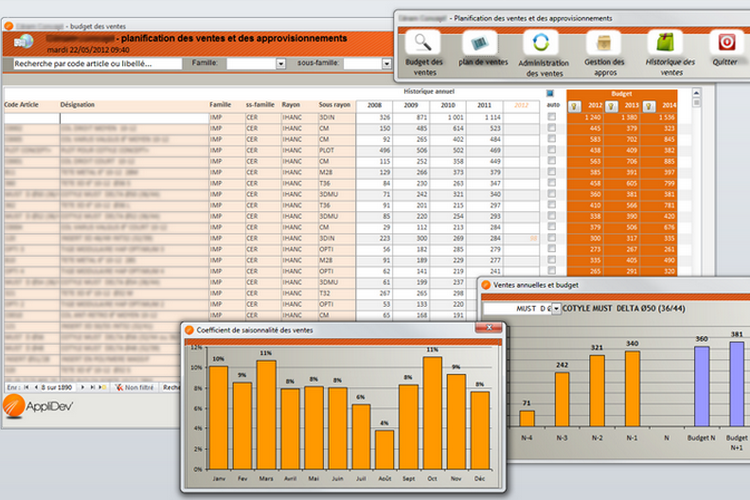Go to next record in navigator
The height and width of the screenshot is (500, 750).
click(x=83, y=386)
